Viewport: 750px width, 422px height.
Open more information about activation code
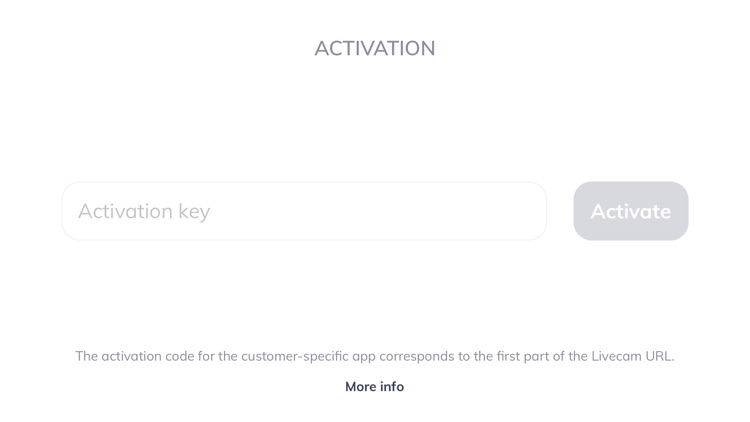(x=374, y=386)
